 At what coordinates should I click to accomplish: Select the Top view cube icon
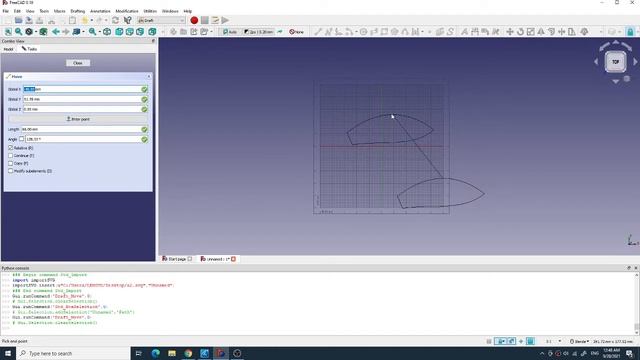(130, 32)
